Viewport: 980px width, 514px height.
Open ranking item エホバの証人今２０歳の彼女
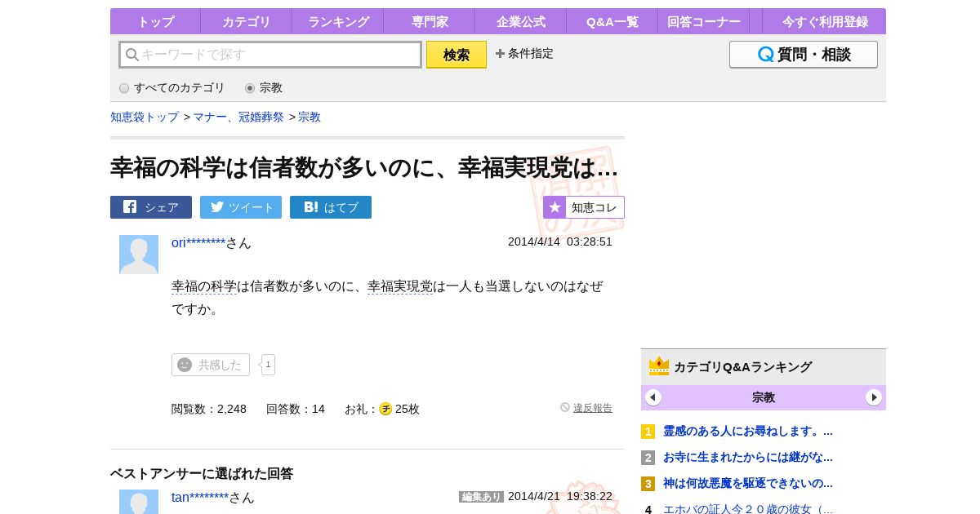tap(748, 509)
